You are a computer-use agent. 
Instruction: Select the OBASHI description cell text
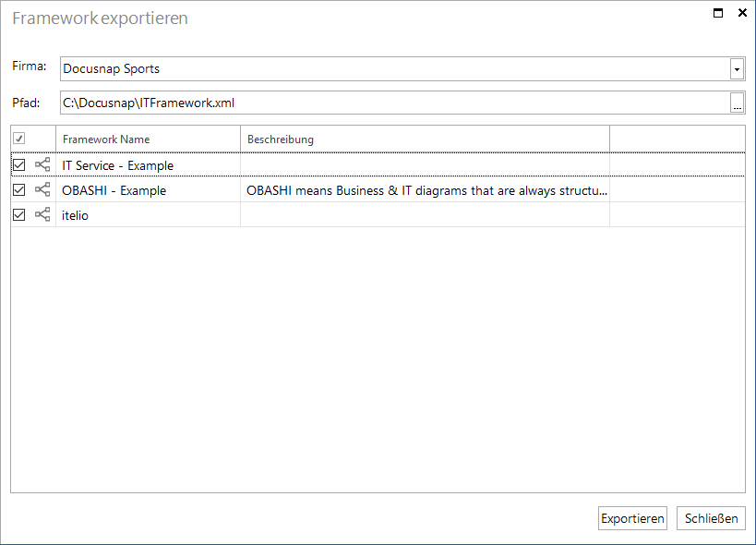click(x=426, y=190)
